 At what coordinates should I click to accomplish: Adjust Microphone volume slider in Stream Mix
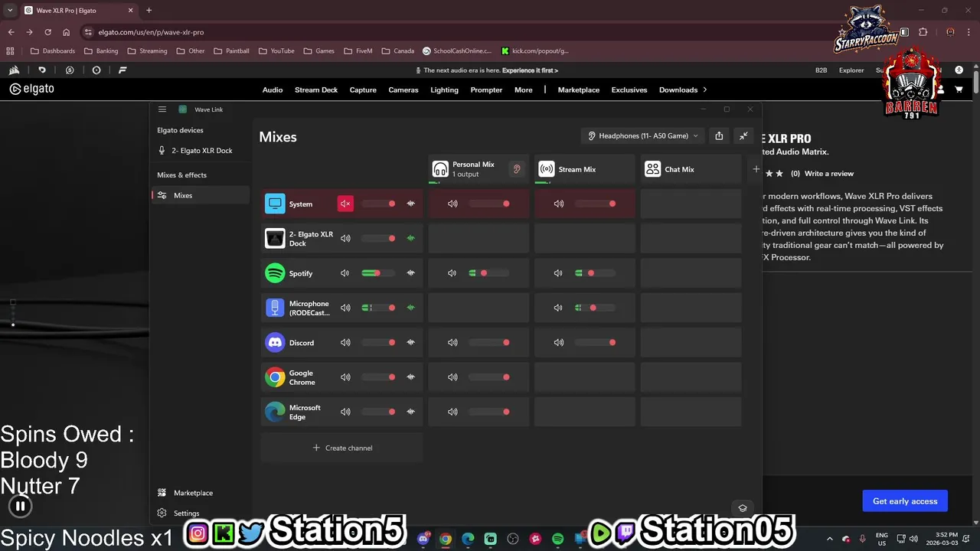tap(596, 308)
